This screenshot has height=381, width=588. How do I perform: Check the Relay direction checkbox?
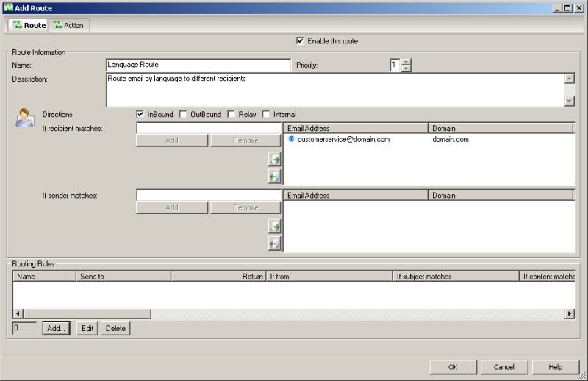click(x=231, y=115)
